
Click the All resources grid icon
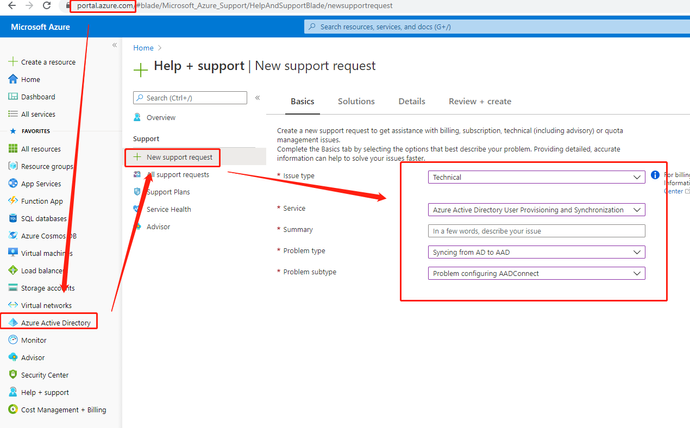pyautogui.click(x=13, y=149)
